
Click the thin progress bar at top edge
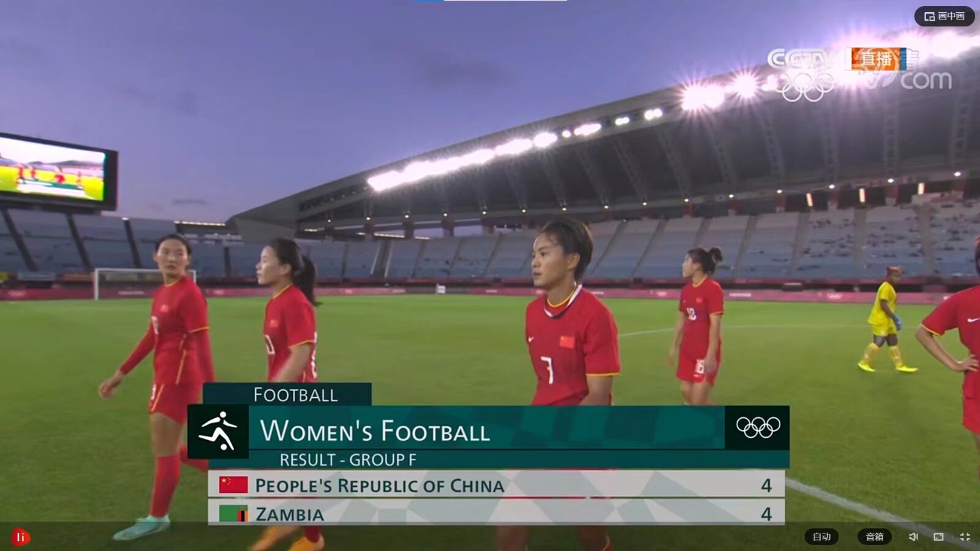[x=490, y=1]
